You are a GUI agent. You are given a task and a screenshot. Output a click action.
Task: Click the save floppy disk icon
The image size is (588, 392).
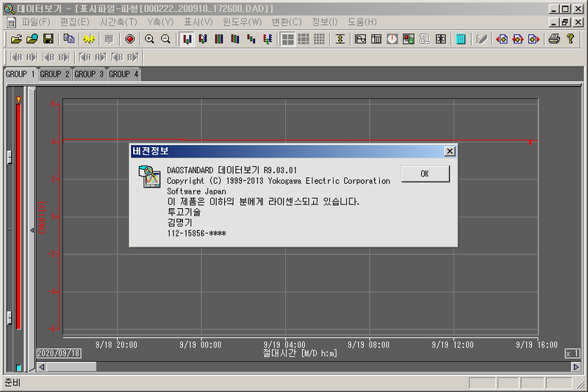[x=48, y=39]
